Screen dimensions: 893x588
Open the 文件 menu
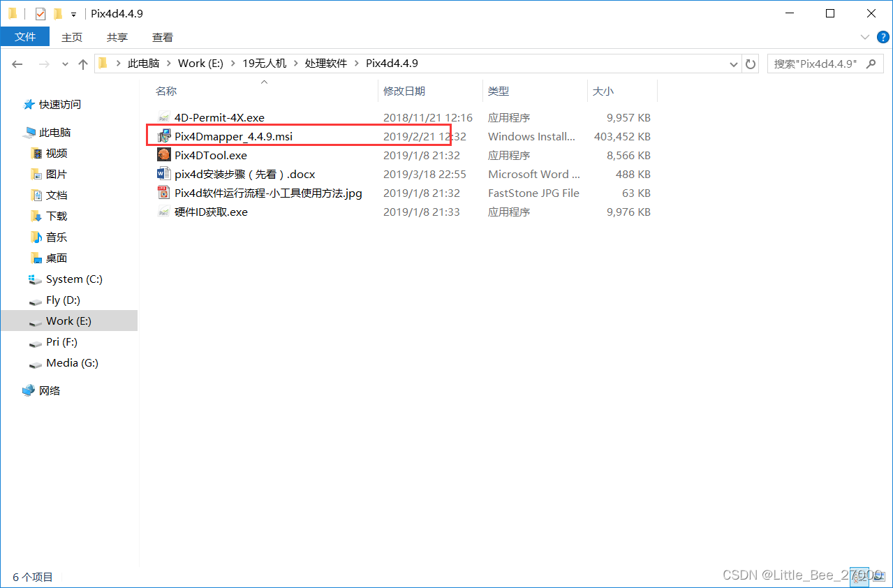point(25,37)
